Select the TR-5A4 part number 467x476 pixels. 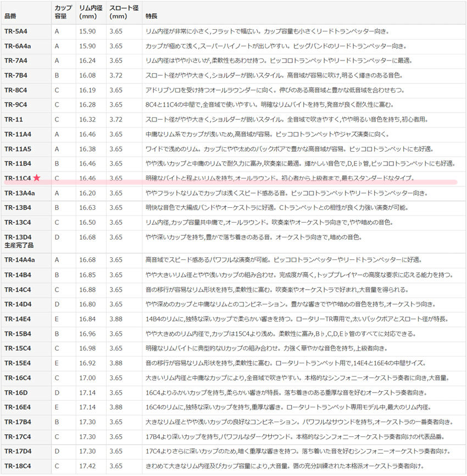pyautogui.click(x=16, y=31)
